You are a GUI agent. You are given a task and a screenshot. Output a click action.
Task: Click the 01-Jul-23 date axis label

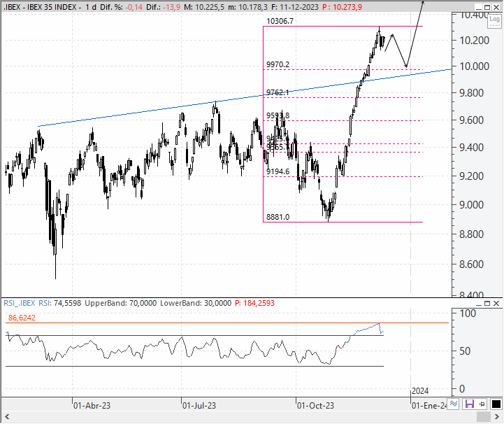pyautogui.click(x=199, y=406)
